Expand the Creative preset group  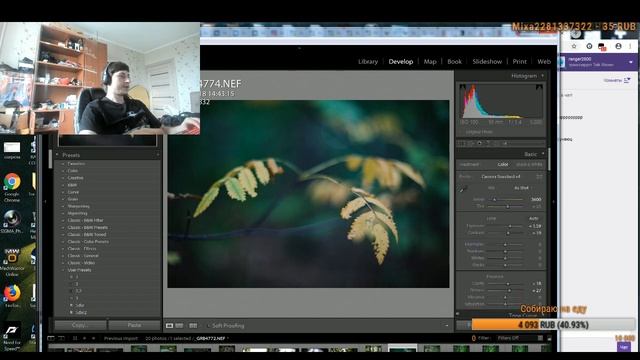63,178
